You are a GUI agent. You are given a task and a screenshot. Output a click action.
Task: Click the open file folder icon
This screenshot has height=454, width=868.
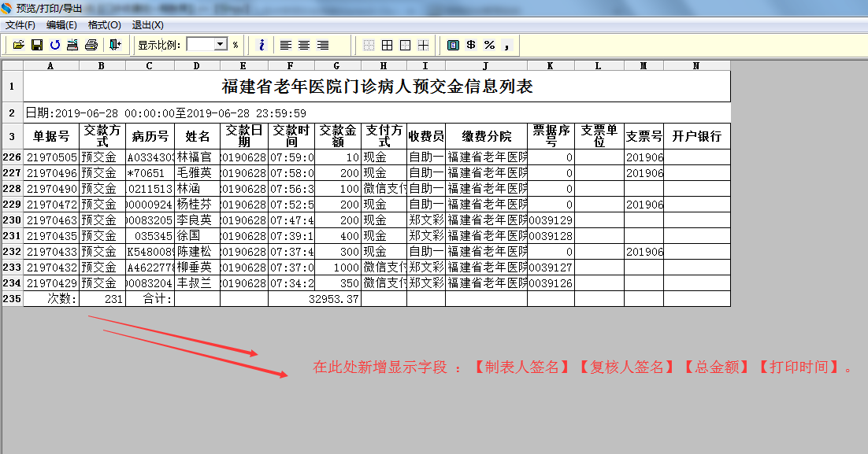[x=19, y=46]
